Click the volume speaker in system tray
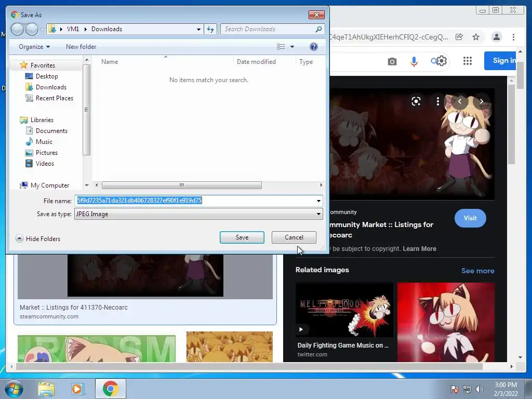 tap(479, 389)
